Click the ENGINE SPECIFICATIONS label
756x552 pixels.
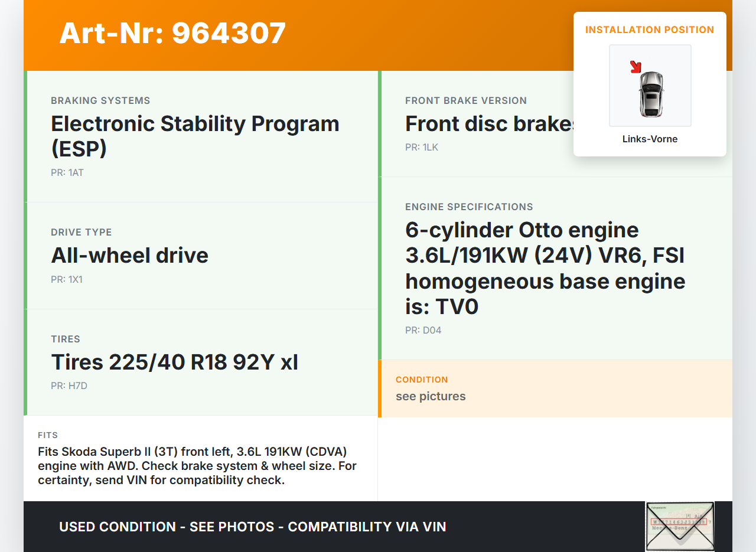click(x=469, y=207)
